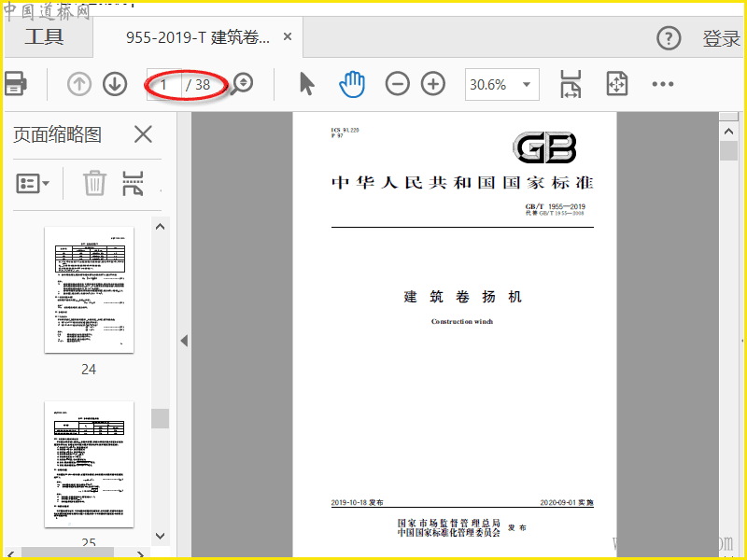Open the find text magnifier tool

click(x=242, y=84)
